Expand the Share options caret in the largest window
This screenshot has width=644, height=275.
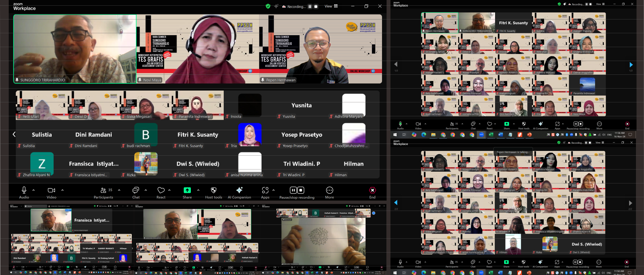point(198,190)
